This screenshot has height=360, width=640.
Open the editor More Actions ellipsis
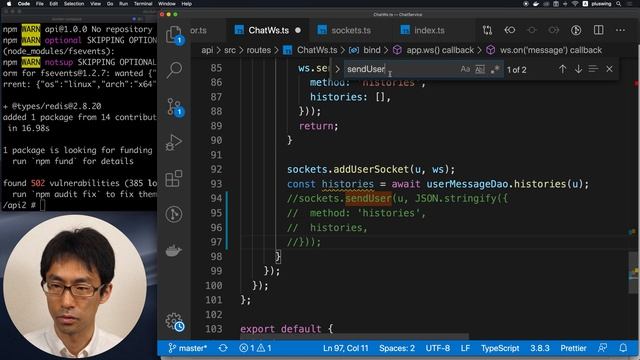coord(620,30)
